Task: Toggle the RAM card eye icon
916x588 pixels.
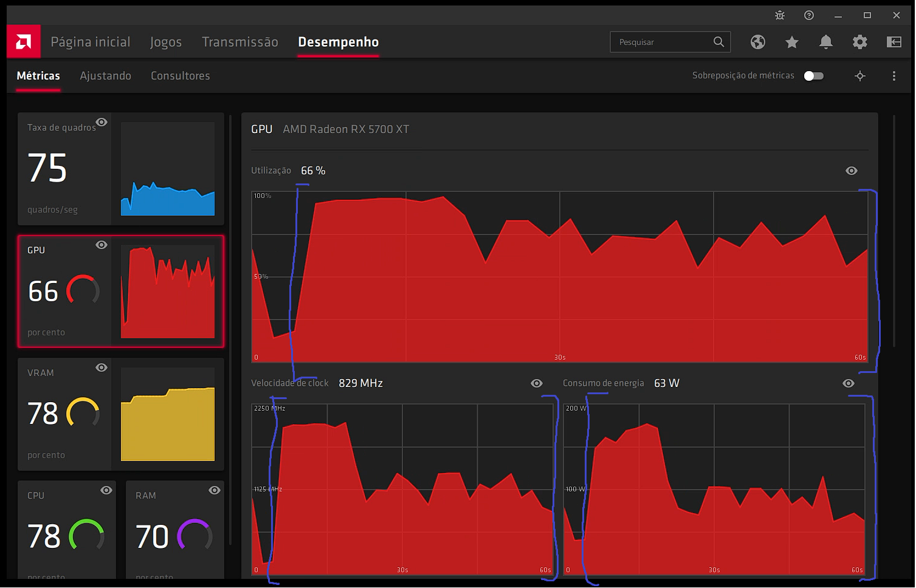Action: click(215, 490)
